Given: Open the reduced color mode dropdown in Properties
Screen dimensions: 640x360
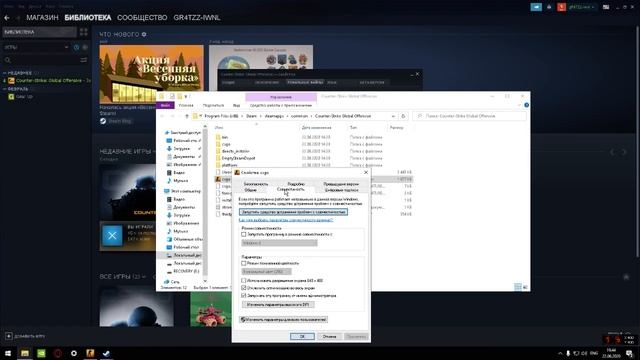Looking at the screenshot, I should click(x=267, y=271).
